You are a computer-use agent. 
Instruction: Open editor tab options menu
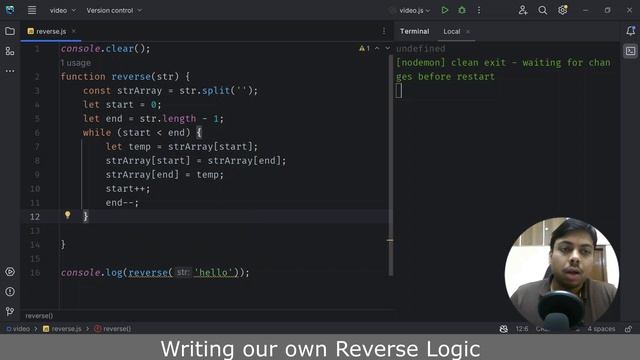coord(384,31)
